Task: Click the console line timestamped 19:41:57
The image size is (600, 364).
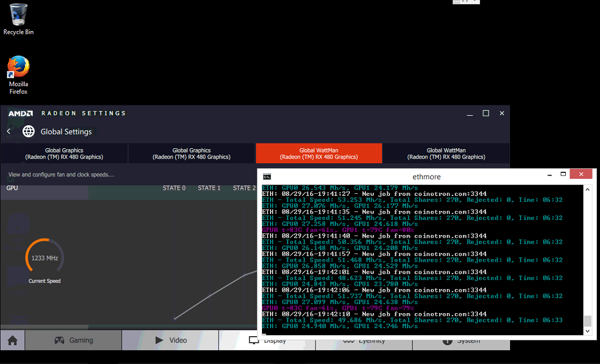Action: tap(374, 254)
